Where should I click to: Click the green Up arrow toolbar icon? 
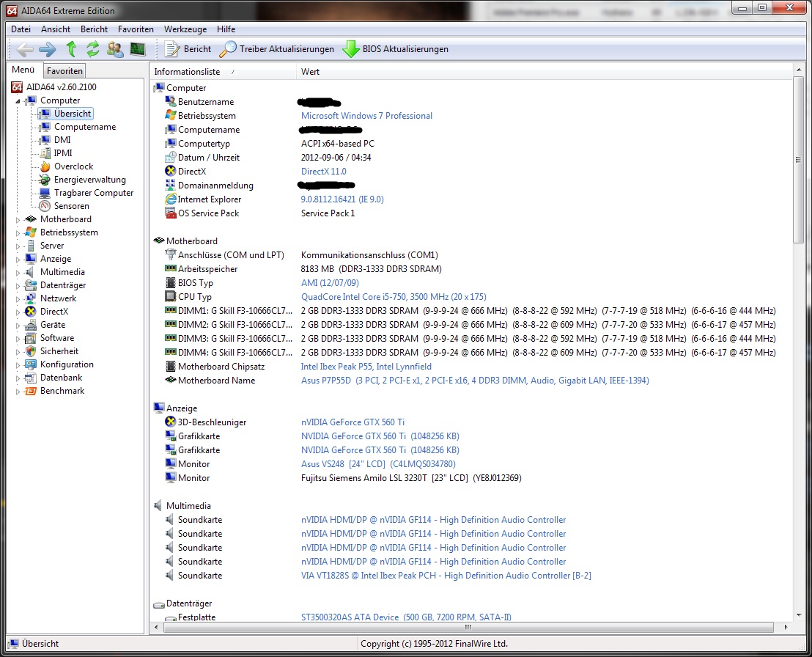(x=72, y=49)
